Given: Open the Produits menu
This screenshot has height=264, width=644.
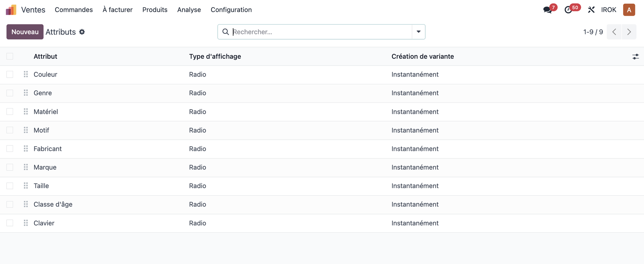Looking at the screenshot, I should coord(155,10).
